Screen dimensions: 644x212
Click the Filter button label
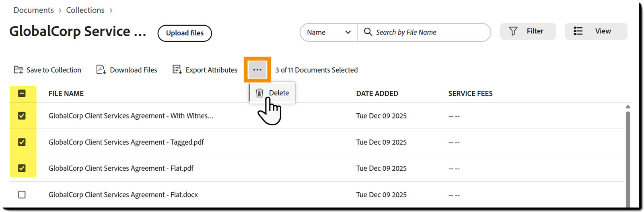(535, 31)
